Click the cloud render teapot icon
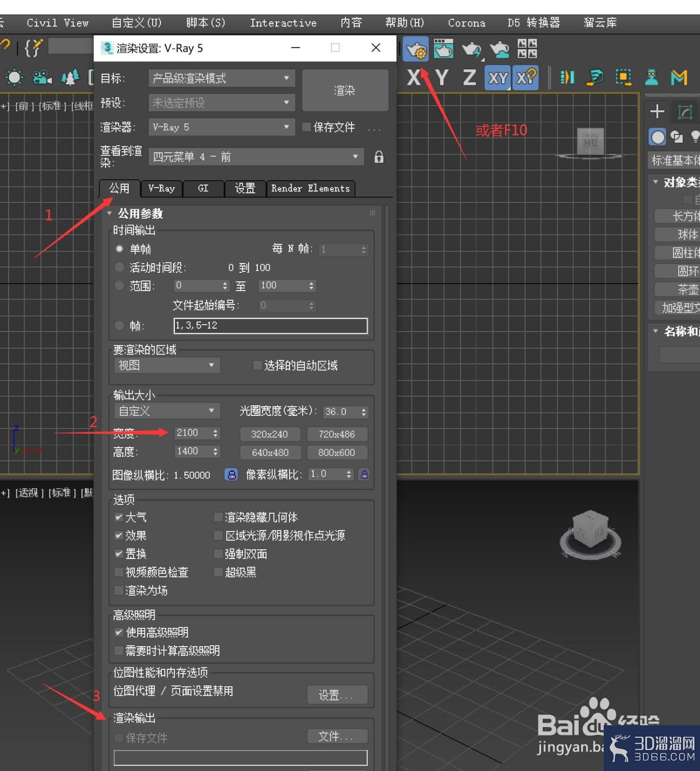Viewport: 700px width, 771px height. click(x=499, y=49)
